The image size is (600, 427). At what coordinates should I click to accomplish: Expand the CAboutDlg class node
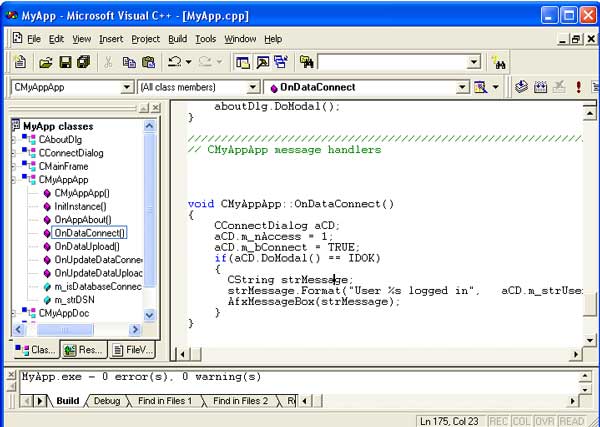[13, 140]
